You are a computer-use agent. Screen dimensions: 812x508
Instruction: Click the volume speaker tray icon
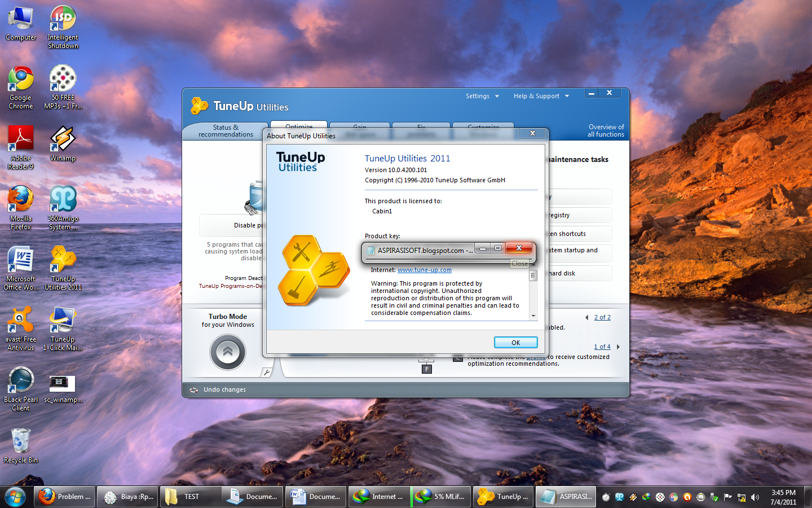(755, 497)
